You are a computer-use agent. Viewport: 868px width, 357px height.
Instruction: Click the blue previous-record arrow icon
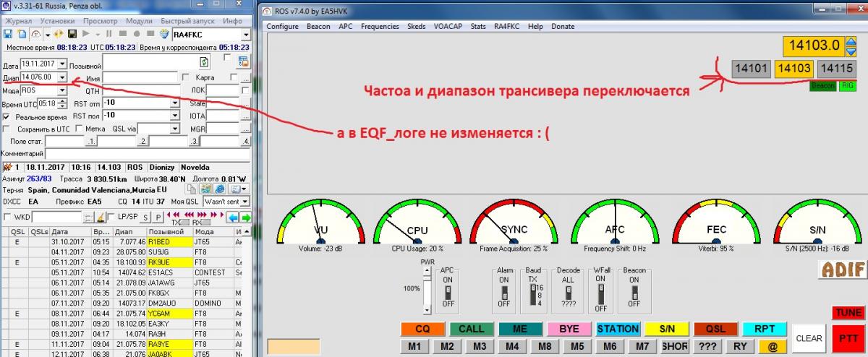[235, 217]
